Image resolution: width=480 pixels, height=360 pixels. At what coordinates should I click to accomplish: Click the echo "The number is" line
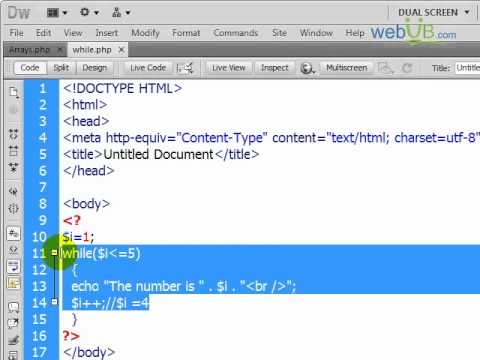pyautogui.click(x=184, y=286)
